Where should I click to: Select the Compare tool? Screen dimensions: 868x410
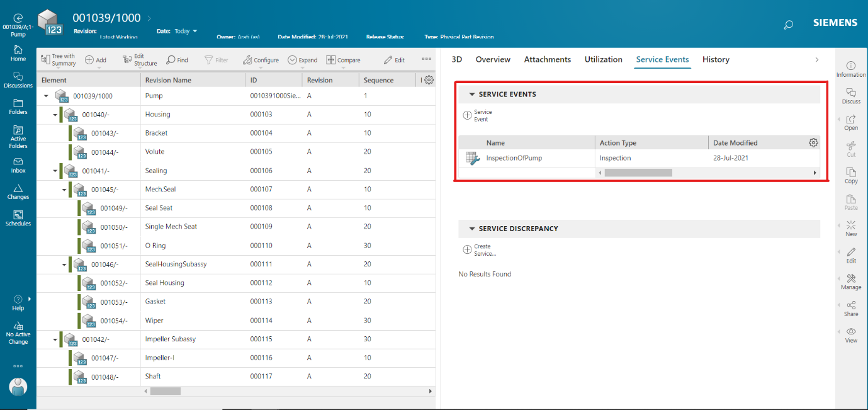343,60
